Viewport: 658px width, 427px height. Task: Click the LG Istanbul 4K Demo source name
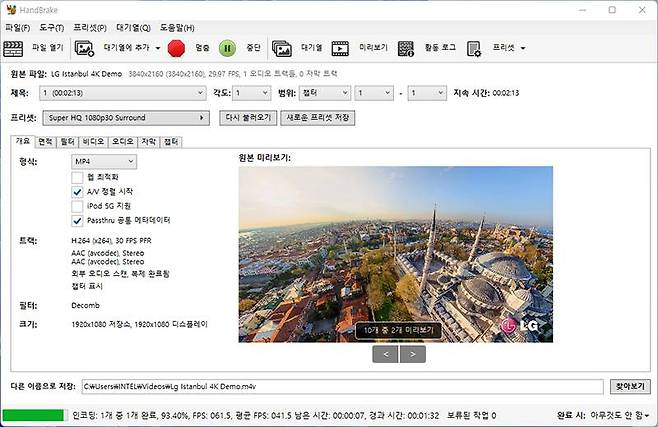point(86,74)
